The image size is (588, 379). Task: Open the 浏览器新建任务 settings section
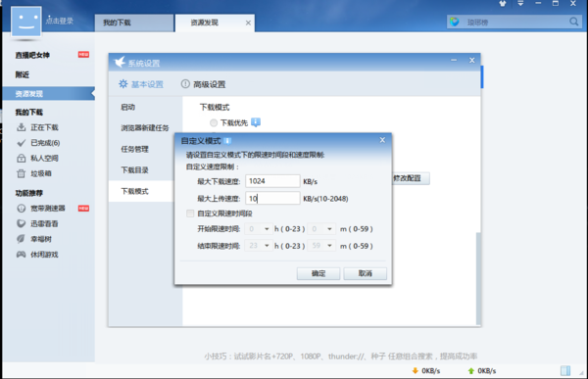145,128
